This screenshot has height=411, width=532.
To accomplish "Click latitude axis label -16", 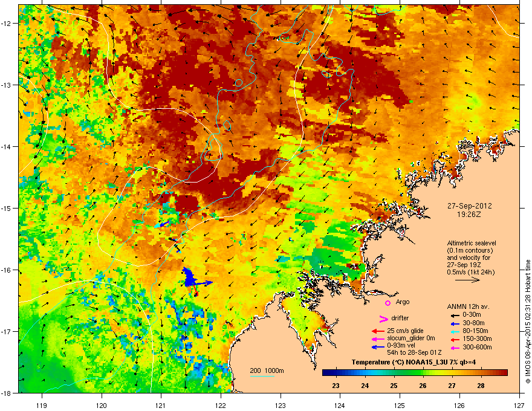I will point(6,270).
